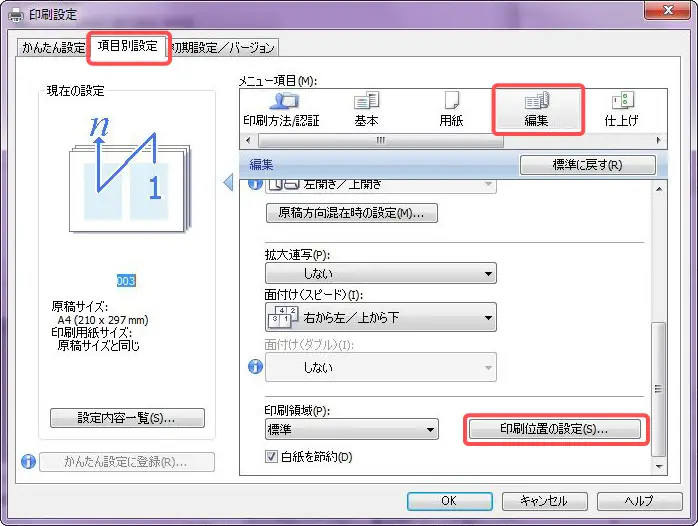Click the page layout preview image
The width and height of the screenshot is (698, 526).
(x=129, y=174)
